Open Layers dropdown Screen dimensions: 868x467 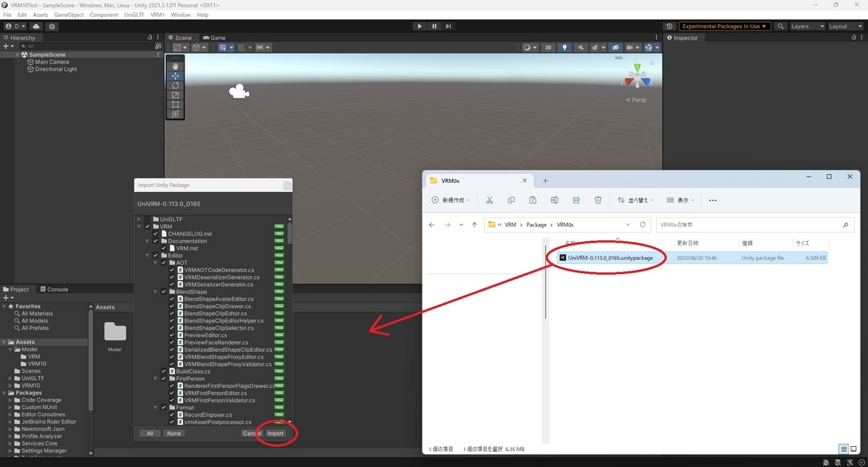[807, 26]
